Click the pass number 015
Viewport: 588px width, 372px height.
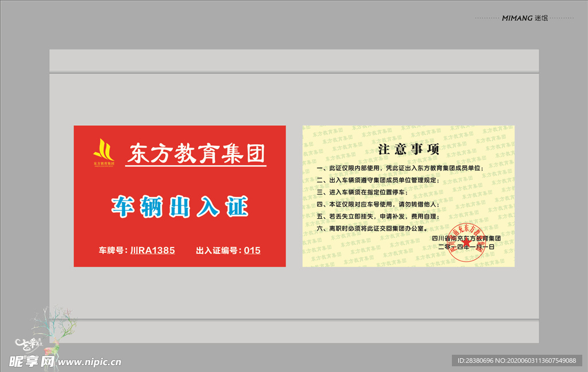tap(252, 250)
